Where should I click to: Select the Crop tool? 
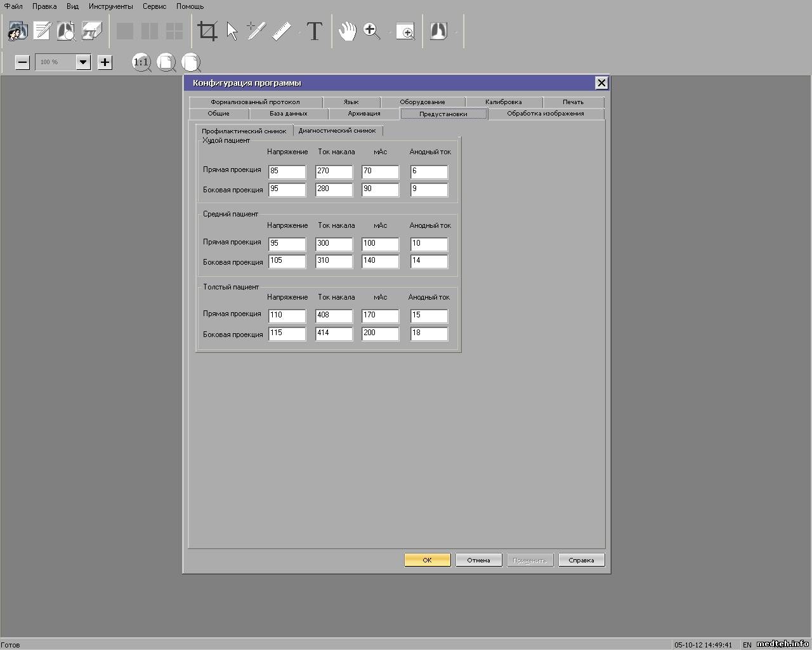point(207,31)
